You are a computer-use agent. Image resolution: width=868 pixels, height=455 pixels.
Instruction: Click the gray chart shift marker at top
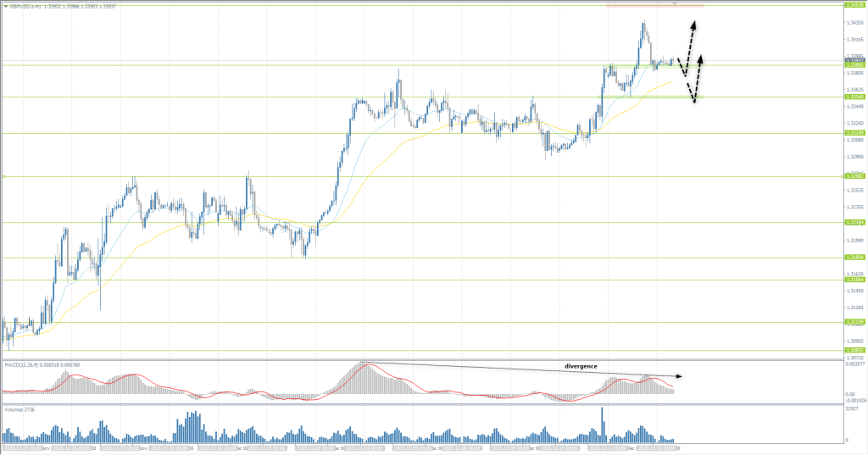point(674,4)
